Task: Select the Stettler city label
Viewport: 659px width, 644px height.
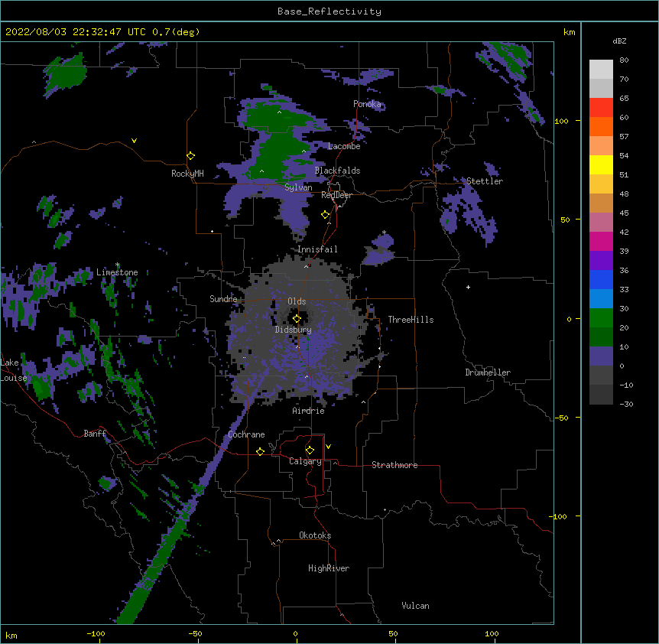Action: tap(485, 181)
